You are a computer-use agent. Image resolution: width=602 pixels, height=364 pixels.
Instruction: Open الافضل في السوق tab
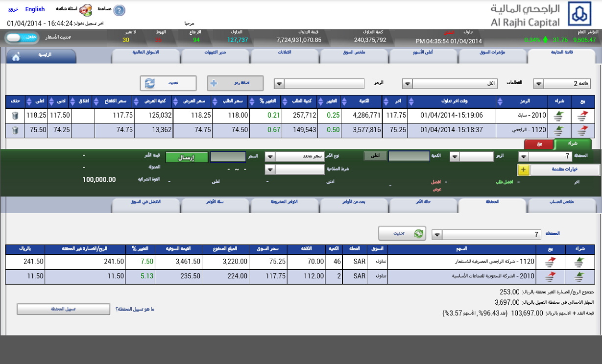point(145,205)
